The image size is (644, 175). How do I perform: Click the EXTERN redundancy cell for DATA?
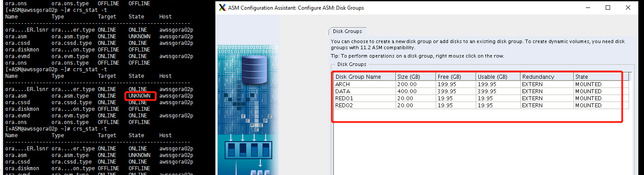[547, 91]
